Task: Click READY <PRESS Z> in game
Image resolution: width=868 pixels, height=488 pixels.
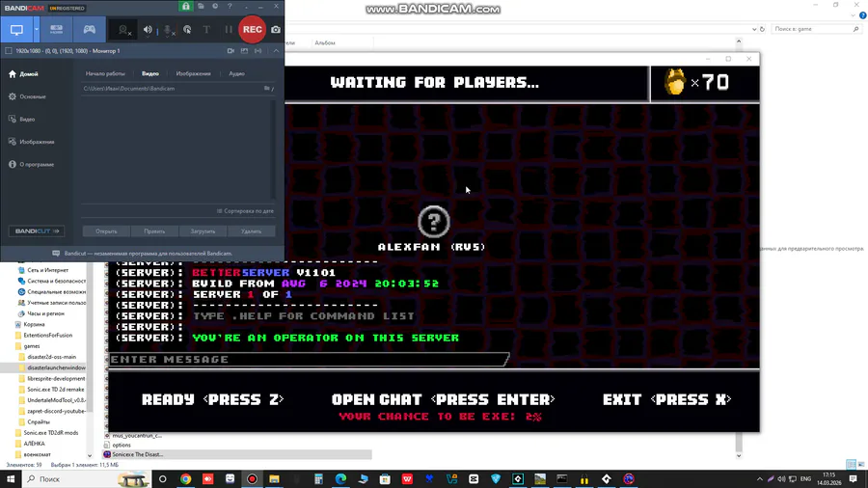Action: pyautogui.click(x=213, y=399)
